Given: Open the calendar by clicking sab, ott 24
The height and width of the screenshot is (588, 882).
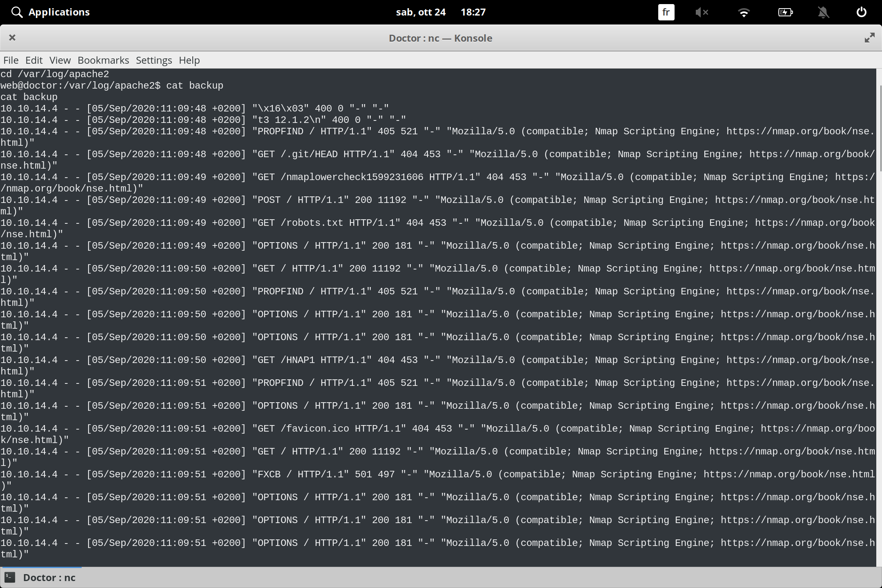Looking at the screenshot, I should (x=421, y=12).
